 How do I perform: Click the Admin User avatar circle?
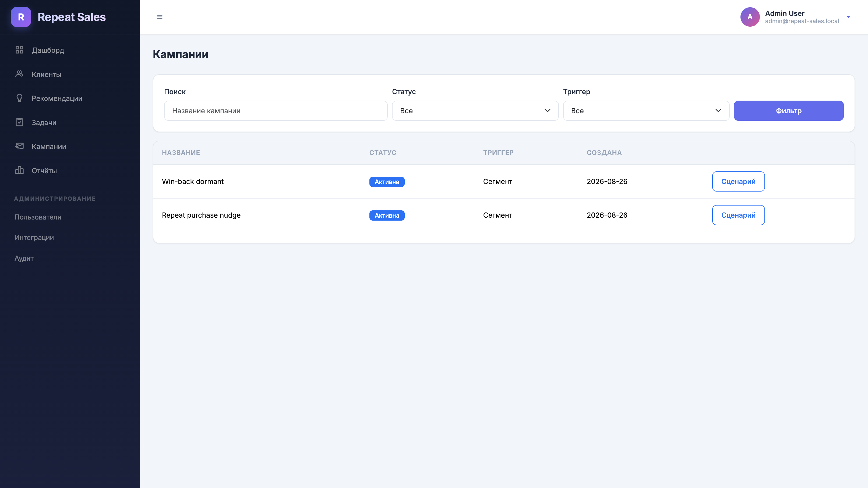coord(750,17)
